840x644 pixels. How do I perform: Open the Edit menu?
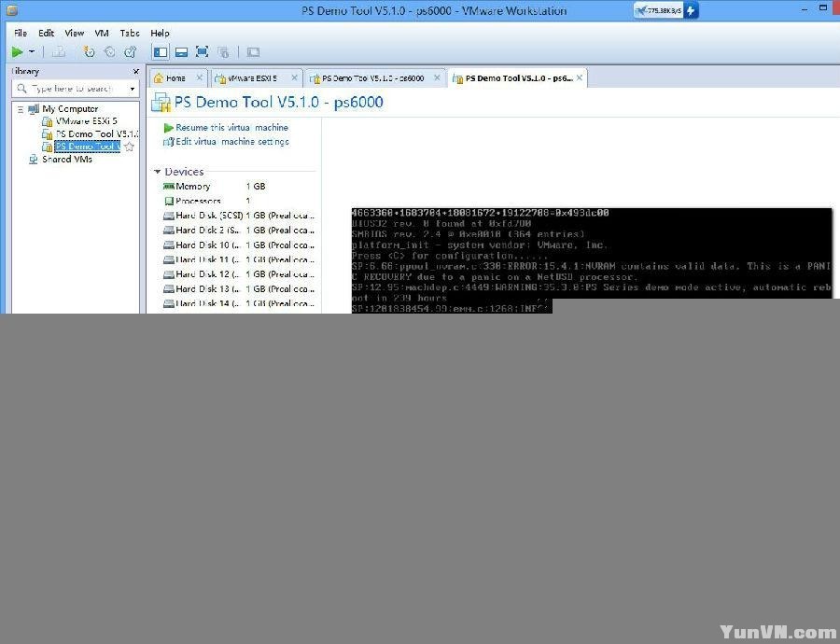coord(46,33)
